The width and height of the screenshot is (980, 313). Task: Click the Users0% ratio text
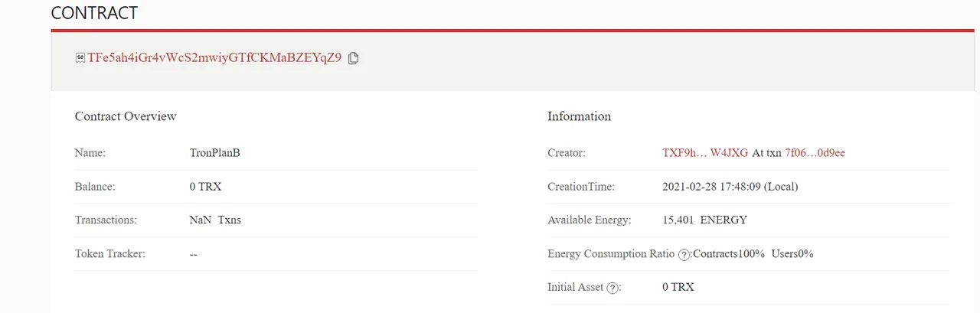click(x=792, y=254)
